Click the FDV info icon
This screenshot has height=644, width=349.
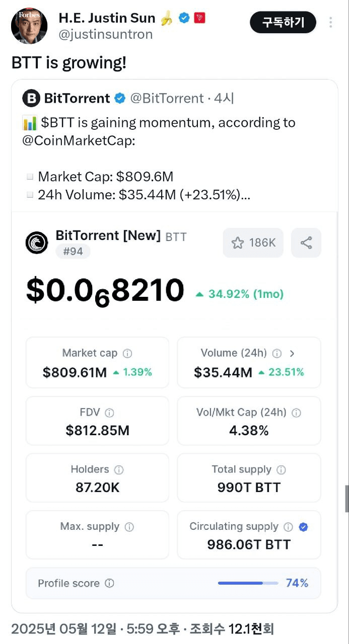click(109, 413)
